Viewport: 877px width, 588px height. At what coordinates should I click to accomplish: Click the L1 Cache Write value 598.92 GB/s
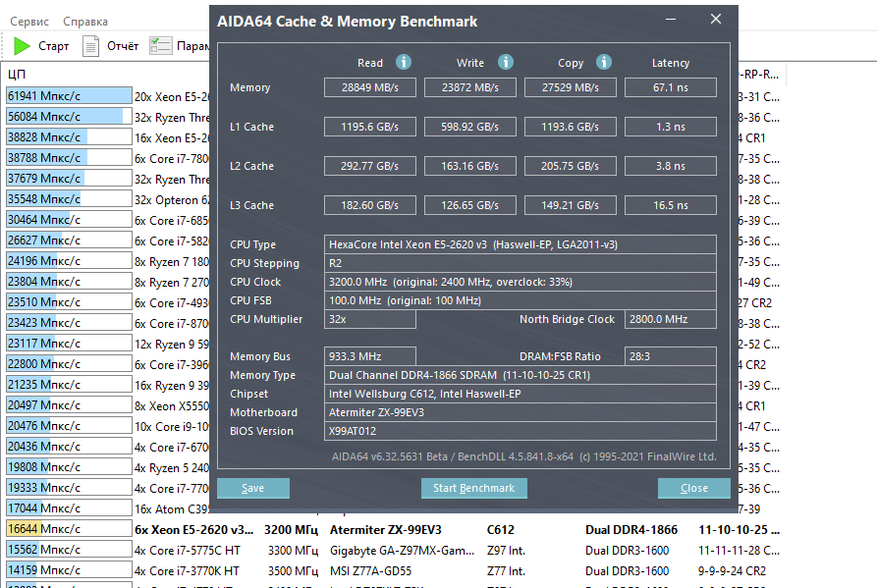(x=469, y=127)
